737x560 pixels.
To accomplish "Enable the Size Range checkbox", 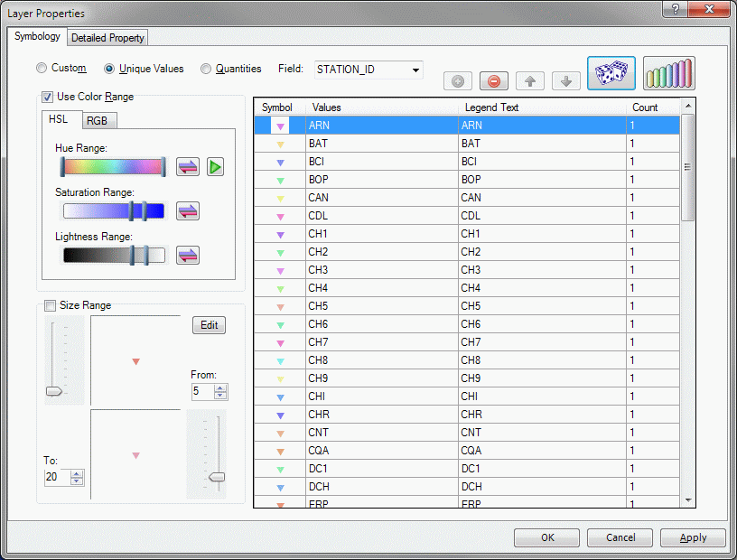I will pyautogui.click(x=50, y=305).
